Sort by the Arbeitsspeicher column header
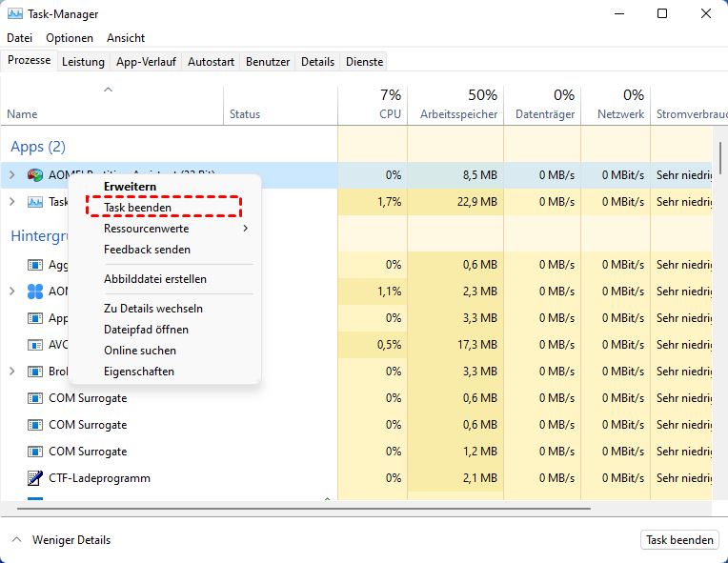 (x=455, y=106)
